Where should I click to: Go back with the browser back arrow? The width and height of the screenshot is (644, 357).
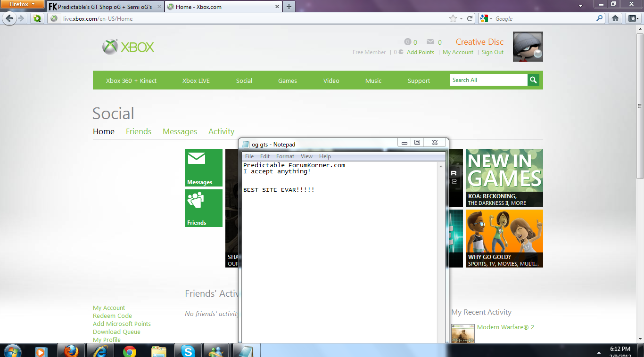click(9, 18)
